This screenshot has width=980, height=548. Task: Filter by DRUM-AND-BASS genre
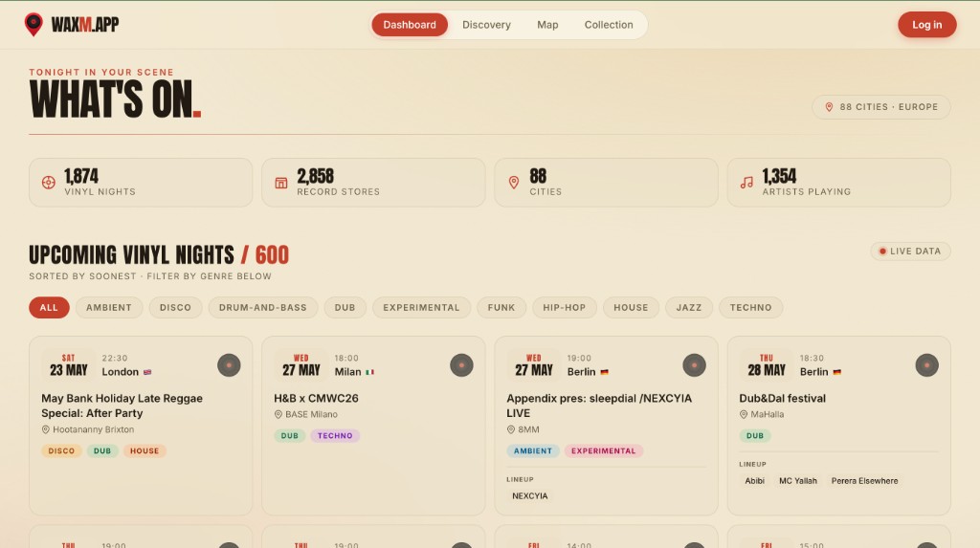[x=262, y=307]
